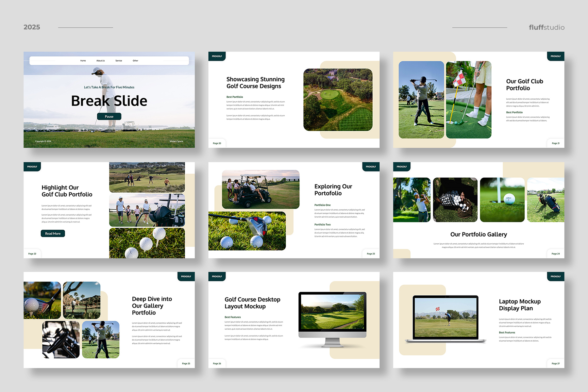Screen dimensions: 588x392
Task: Click the Read More button
Action: pos(53,234)
